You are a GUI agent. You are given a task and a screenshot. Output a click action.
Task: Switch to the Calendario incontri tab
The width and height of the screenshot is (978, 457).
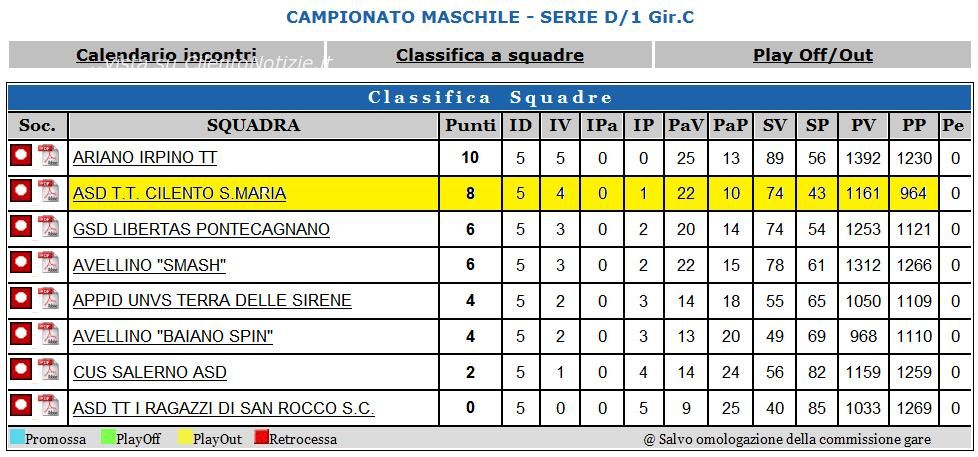166,55
